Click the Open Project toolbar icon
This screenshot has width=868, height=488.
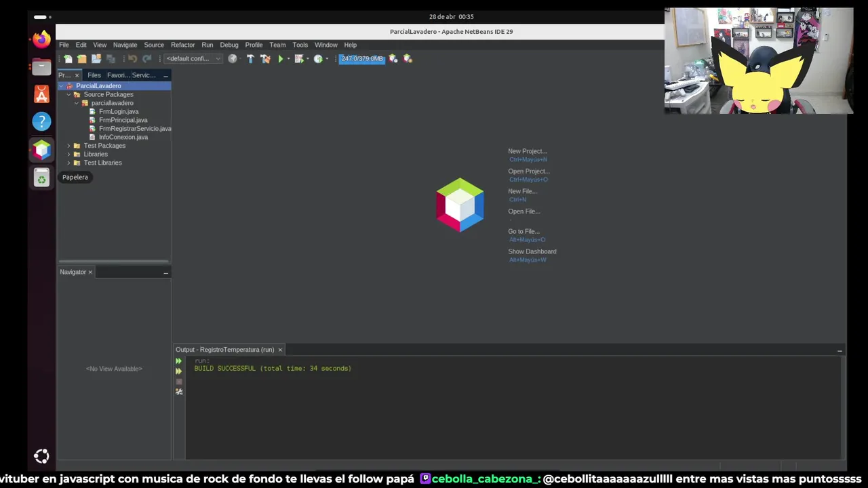[96, 59]
